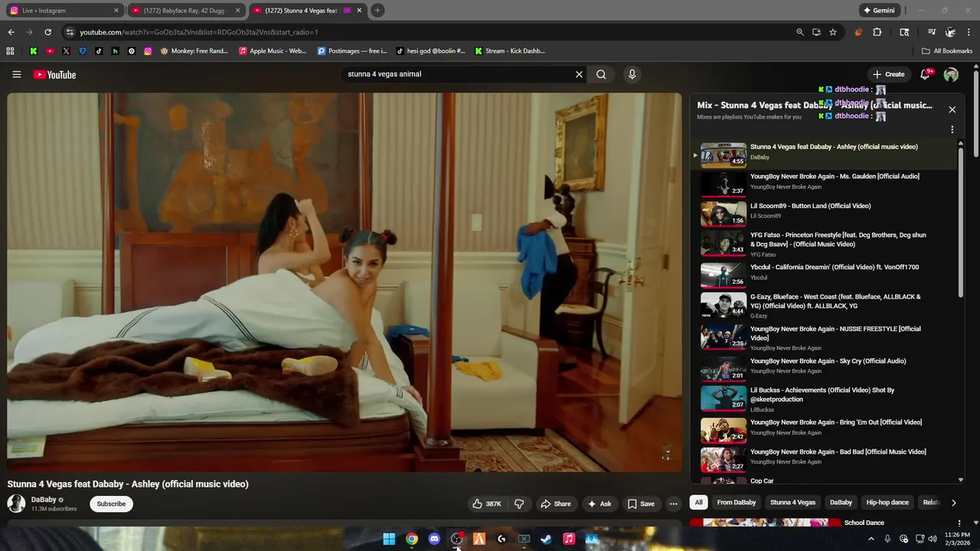Open the Kick bookmark icon
Image resolution: width=980 pixels, height=551 pixels.
tap(34, 51)
